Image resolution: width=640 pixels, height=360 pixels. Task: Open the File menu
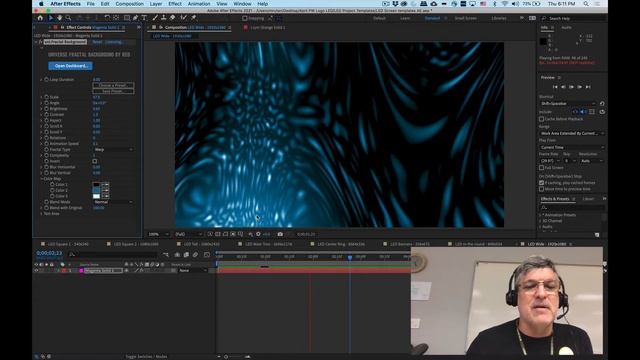tap(91, 4)
